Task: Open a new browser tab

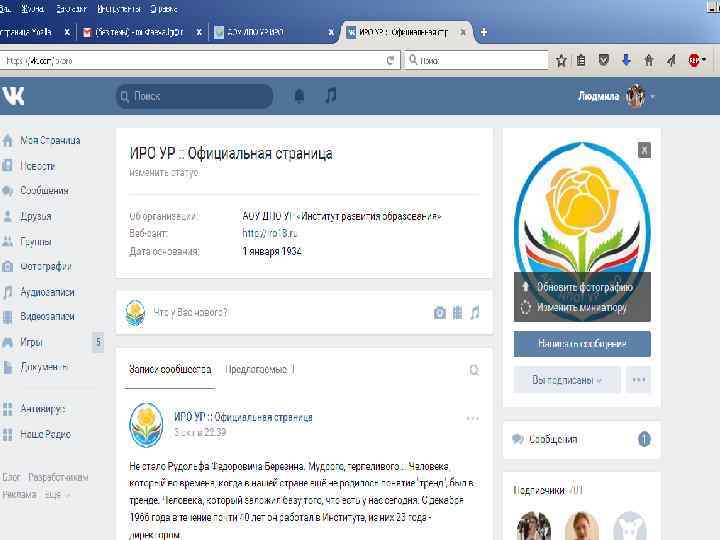Action: click(484, 32)
